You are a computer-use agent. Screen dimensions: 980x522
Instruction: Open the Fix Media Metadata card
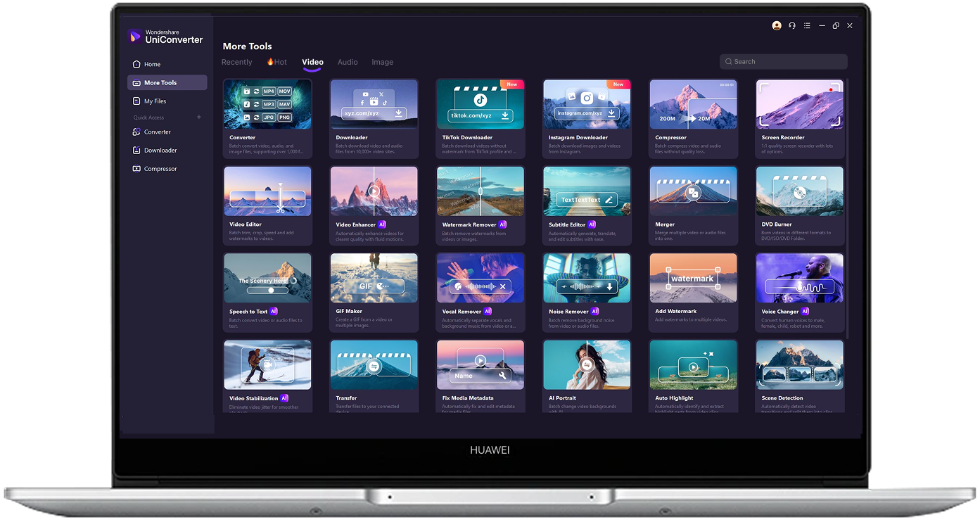(480, 376)
